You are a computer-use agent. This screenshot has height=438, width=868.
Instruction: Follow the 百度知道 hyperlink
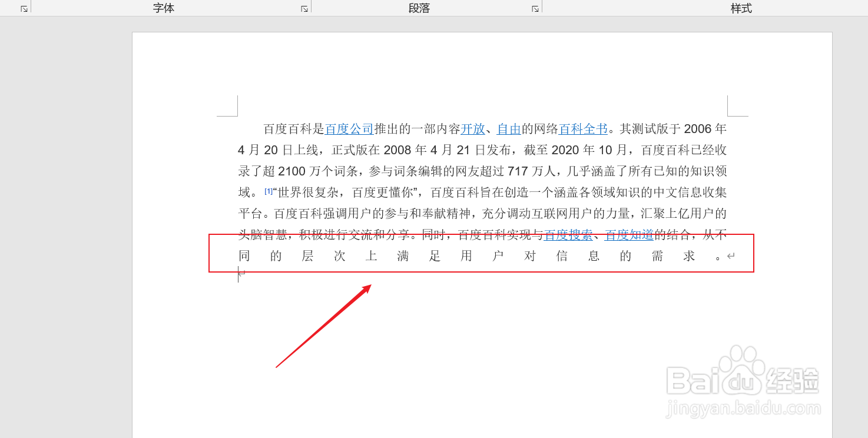coord(630,235)
